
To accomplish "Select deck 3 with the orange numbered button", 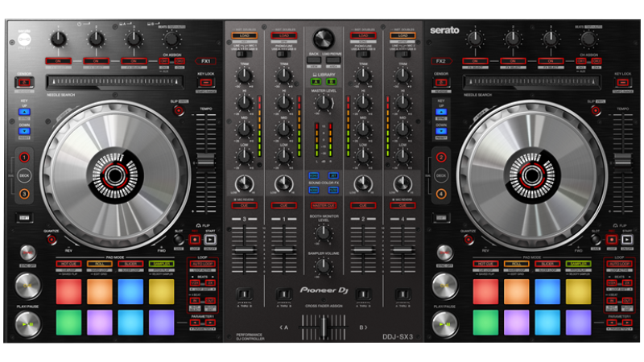I will click(23, 193).
